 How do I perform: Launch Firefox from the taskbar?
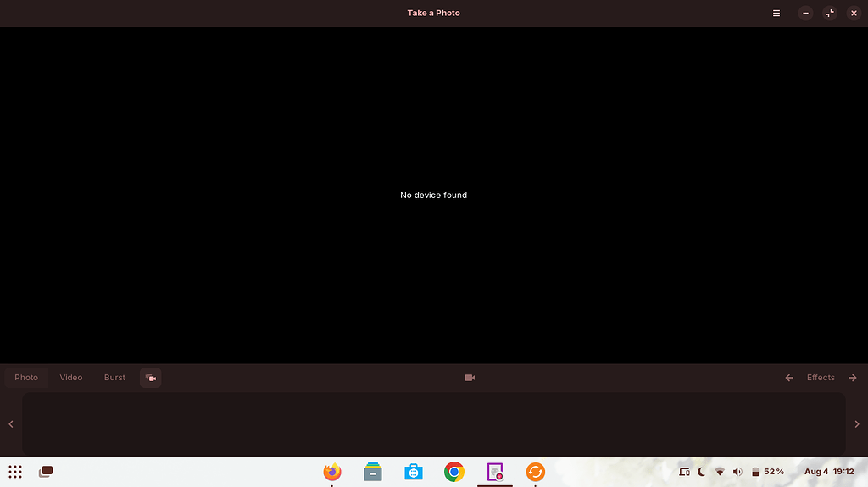[x=332, y=472]
